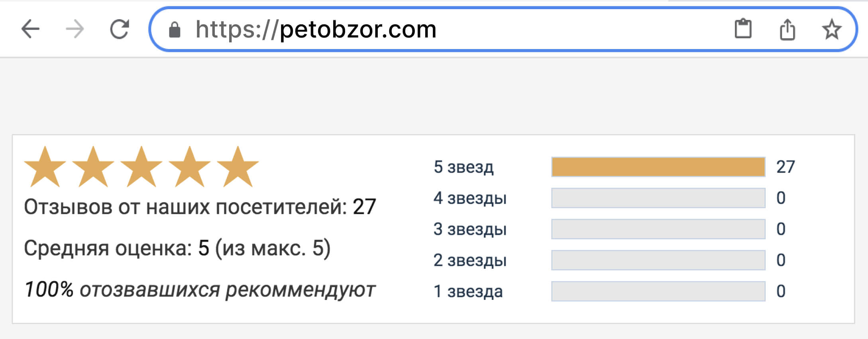
Task: Reload the page with the refresh icon
Action: click(x=120, y=29)
